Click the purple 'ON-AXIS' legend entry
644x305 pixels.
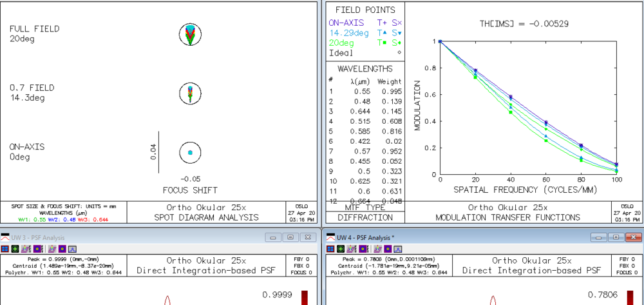pos(346,23)
